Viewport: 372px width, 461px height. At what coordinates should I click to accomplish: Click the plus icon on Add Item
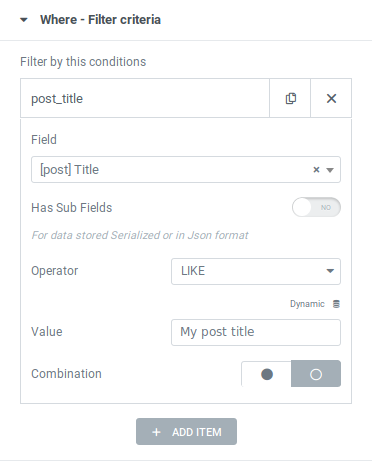(156, 432)
